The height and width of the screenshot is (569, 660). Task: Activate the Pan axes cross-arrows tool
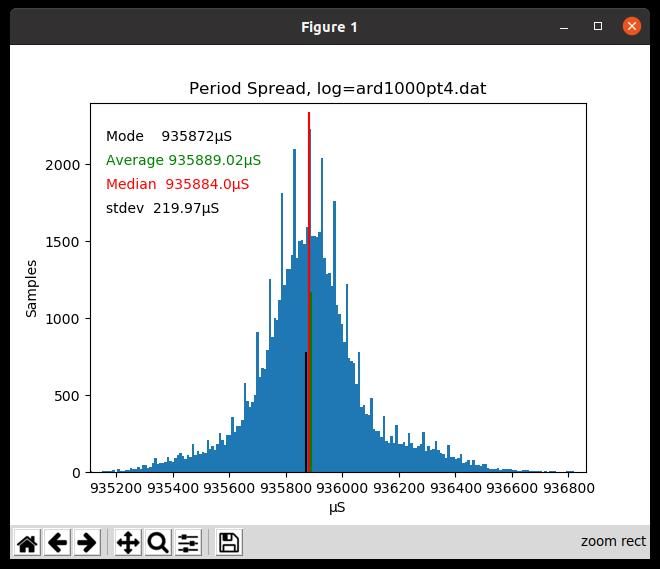pos(128,542)
